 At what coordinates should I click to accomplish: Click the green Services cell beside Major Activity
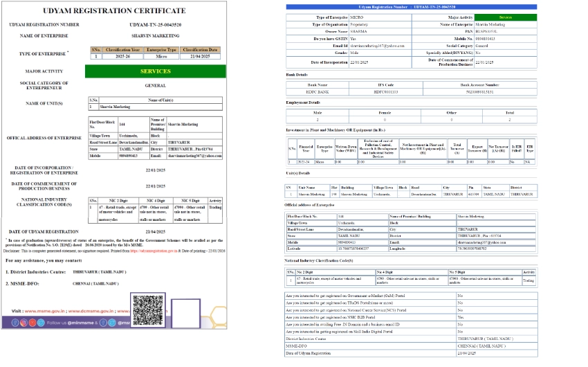[x=505, y=17]
